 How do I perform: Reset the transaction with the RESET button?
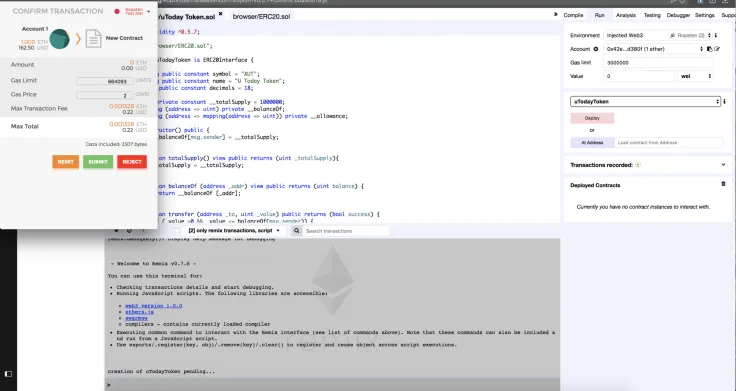click(66, 162)
